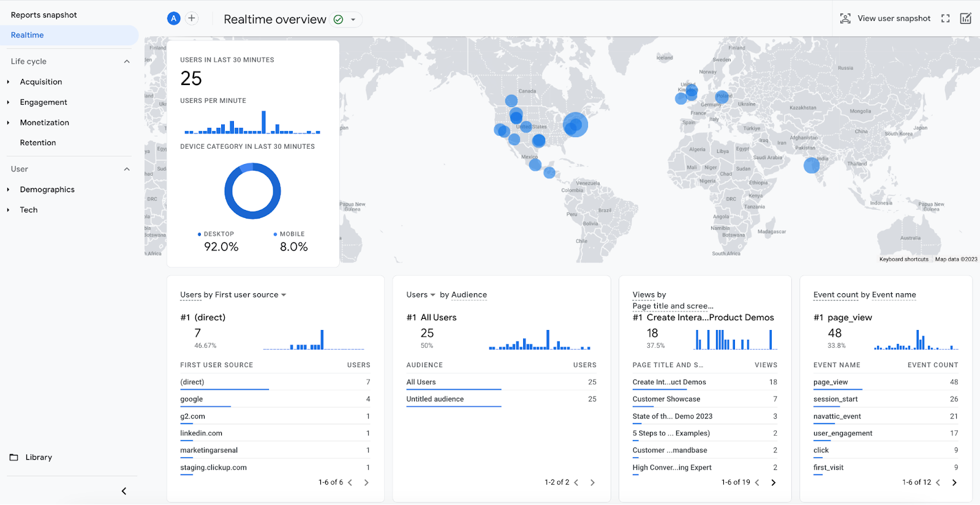Go to previous page of page title views
The width and height of the screenshot is (980, 505).
[x=758, y=482]
